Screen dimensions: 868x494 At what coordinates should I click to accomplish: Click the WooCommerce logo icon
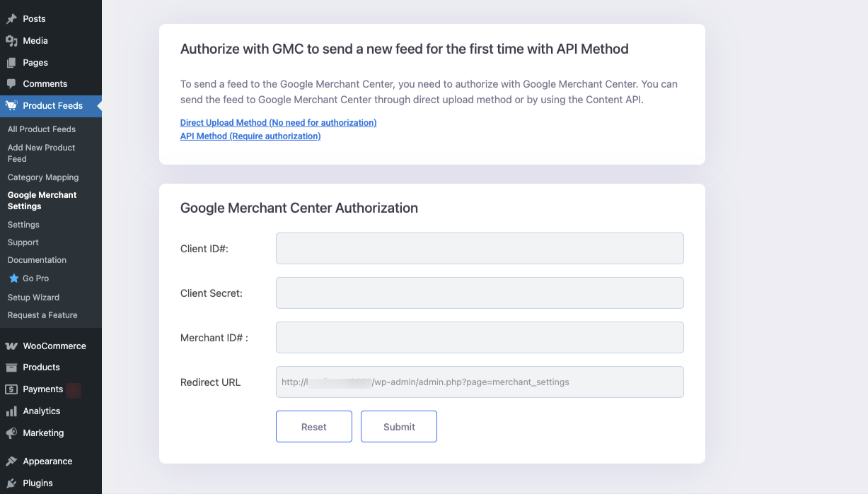pyautogui.click(x=11, y=346)
